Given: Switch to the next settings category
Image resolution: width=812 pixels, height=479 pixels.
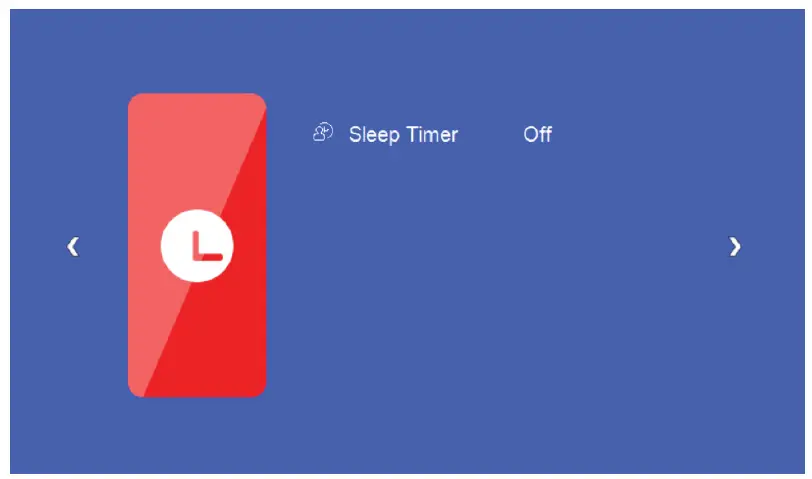Looking at the screenshot, I should click(x=735, y=246).
